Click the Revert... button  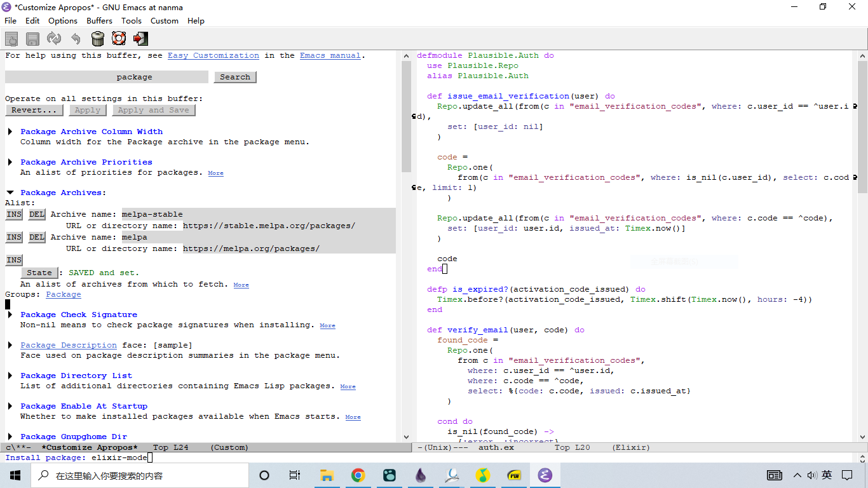34,110
